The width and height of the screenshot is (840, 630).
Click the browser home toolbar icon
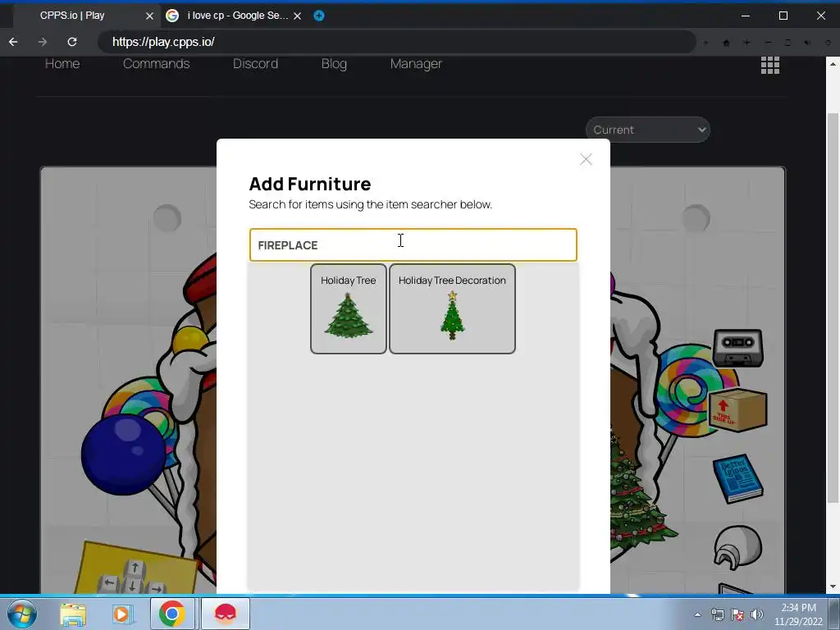click(x=727, y=43)
